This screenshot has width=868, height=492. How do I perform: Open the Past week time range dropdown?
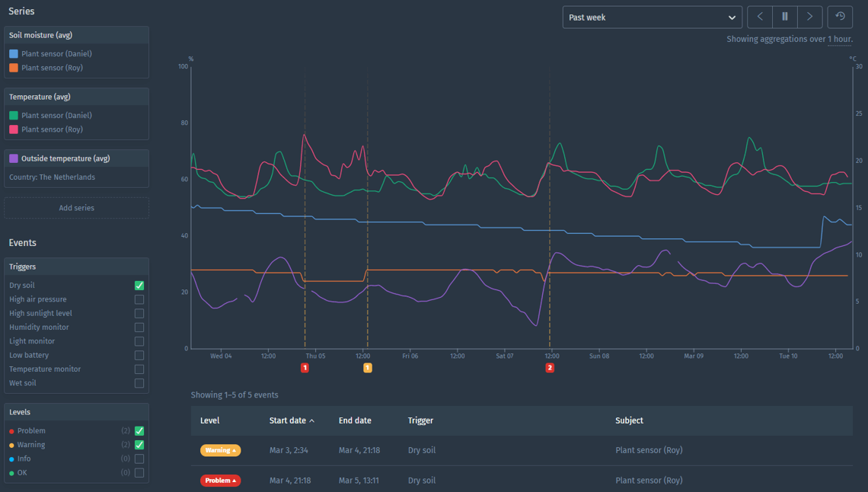click(x=652, y=18)
